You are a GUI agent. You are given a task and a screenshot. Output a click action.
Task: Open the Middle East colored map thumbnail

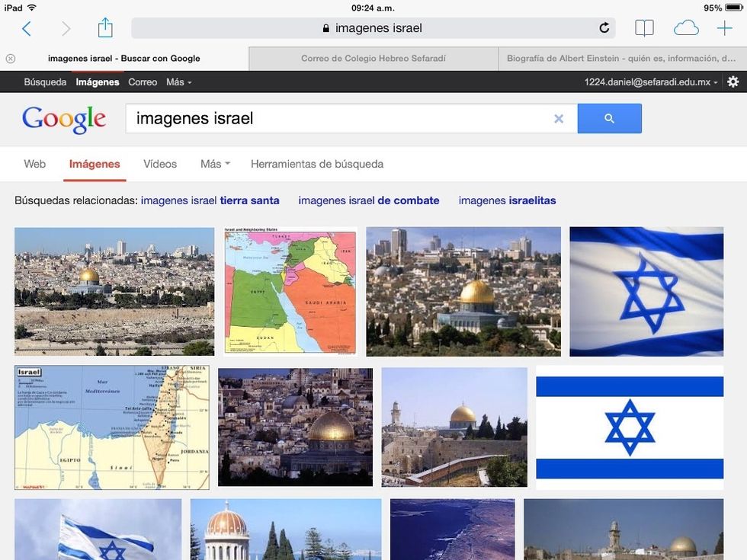click(x=290, y=291)
